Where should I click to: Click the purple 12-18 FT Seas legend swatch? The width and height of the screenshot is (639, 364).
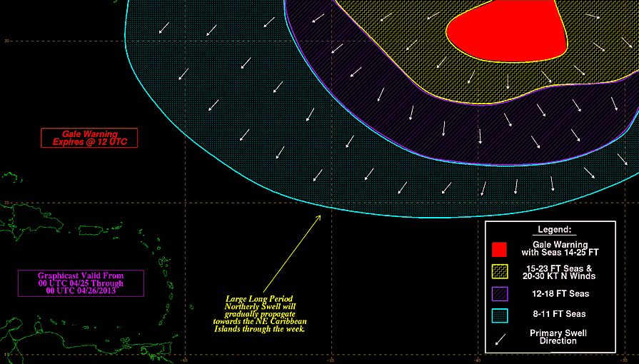click(500, 294)
